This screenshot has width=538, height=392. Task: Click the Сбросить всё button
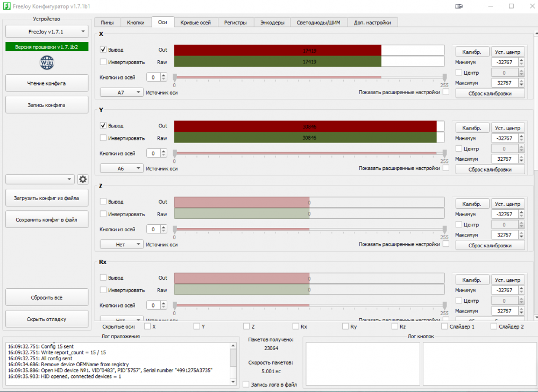click(46, 297)
